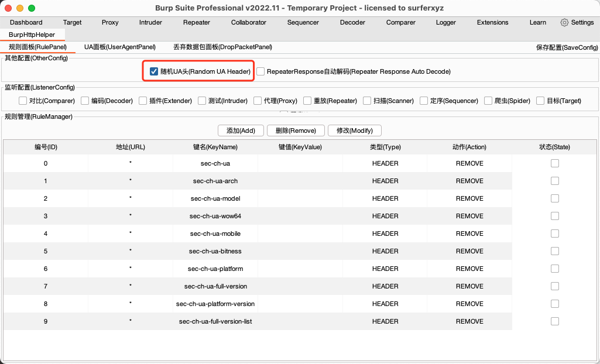Image resolution: width=600 pixels, height=364 pixels.
Task: Select the sec-ch-ua-bitness key name cell
Action: pos(215,251)
